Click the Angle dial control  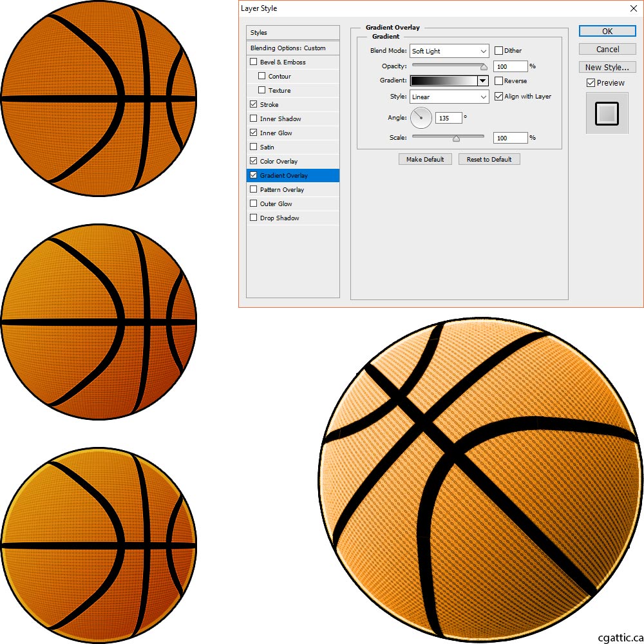pos(421,118)
